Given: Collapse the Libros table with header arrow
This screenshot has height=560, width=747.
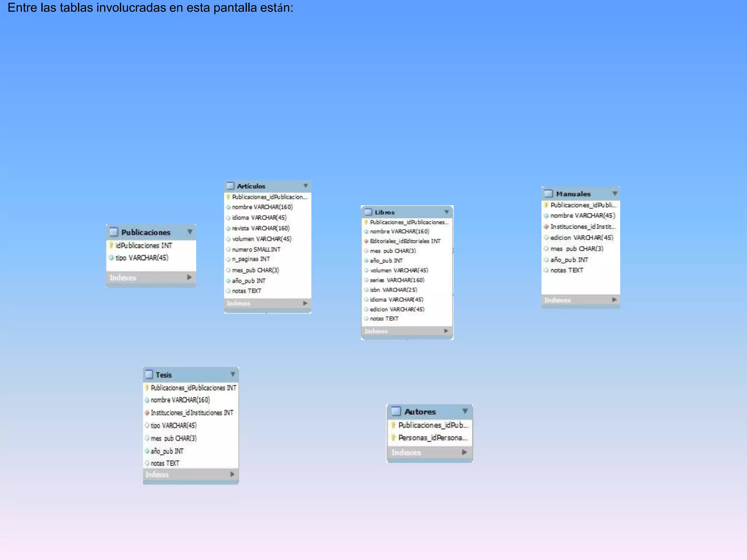Looking at the screenshot, I should (446, 212).
